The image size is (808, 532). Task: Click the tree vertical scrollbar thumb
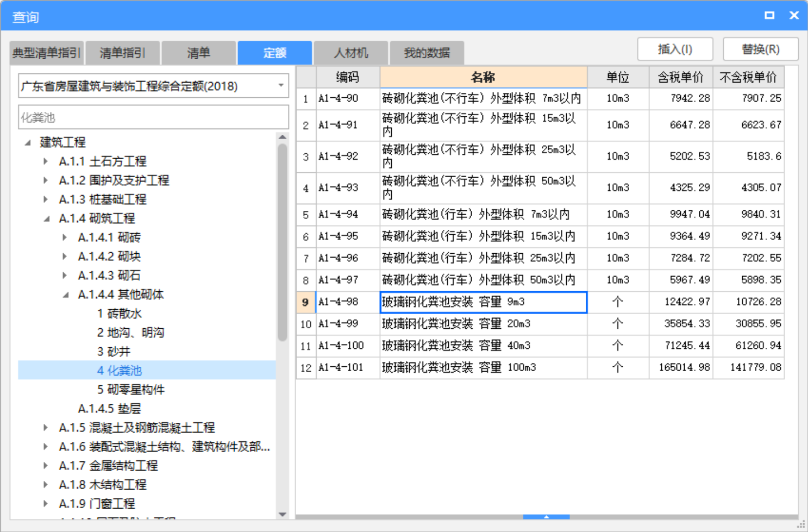tap(283, 242)
